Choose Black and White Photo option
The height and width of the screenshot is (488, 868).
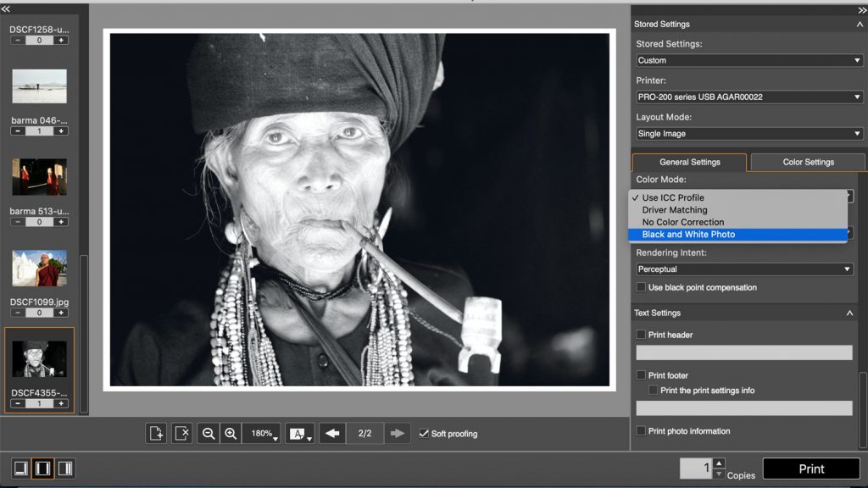point(688,235)
